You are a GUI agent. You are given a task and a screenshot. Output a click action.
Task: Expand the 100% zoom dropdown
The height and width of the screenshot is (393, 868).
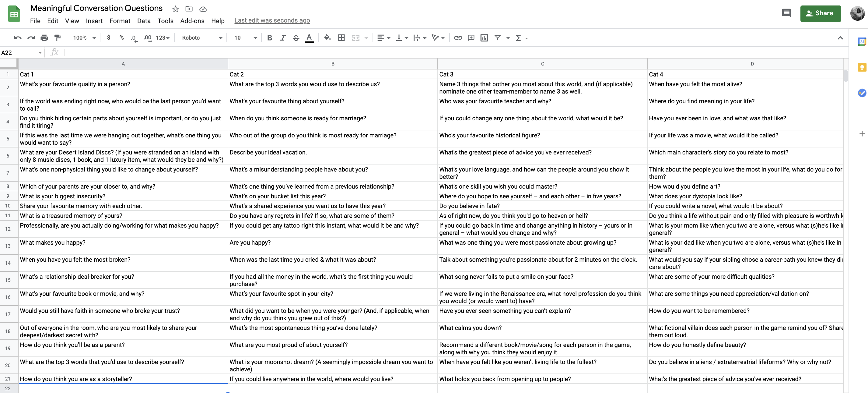pos(84,38)
